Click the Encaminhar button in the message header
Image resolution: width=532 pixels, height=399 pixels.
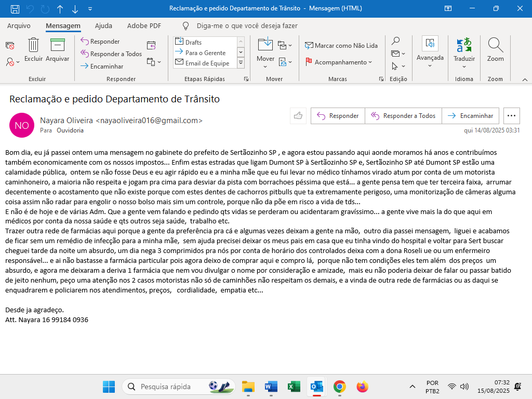[x=470, y=116]
